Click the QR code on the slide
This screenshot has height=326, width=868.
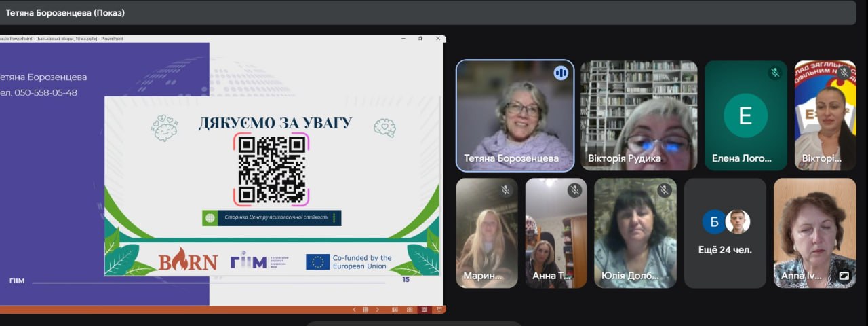click(271, 169)
